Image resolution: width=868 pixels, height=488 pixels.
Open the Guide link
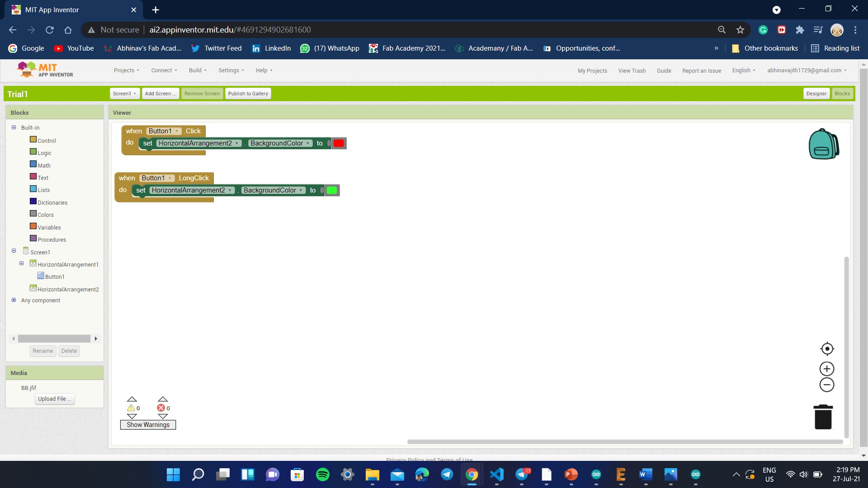(x=664, y=71)
